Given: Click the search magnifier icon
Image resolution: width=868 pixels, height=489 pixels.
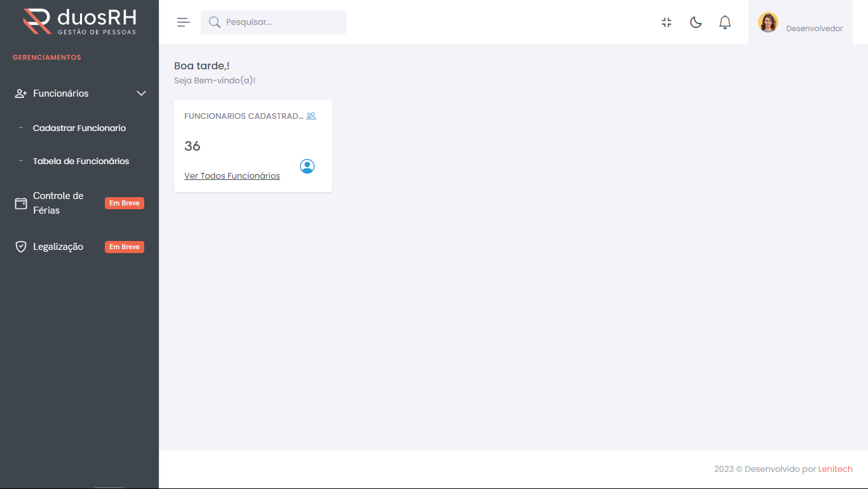Looking at the screenshot, I should tap(215, 22).
